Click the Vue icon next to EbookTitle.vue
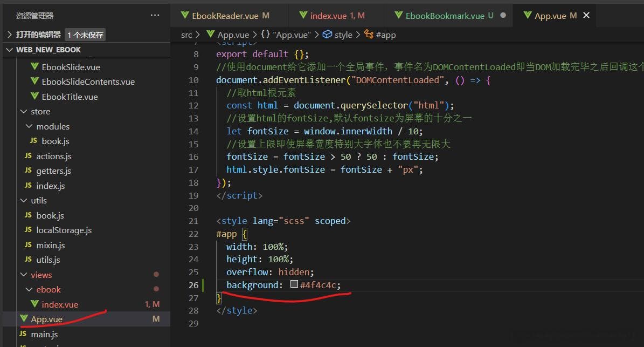 (35, 96)
